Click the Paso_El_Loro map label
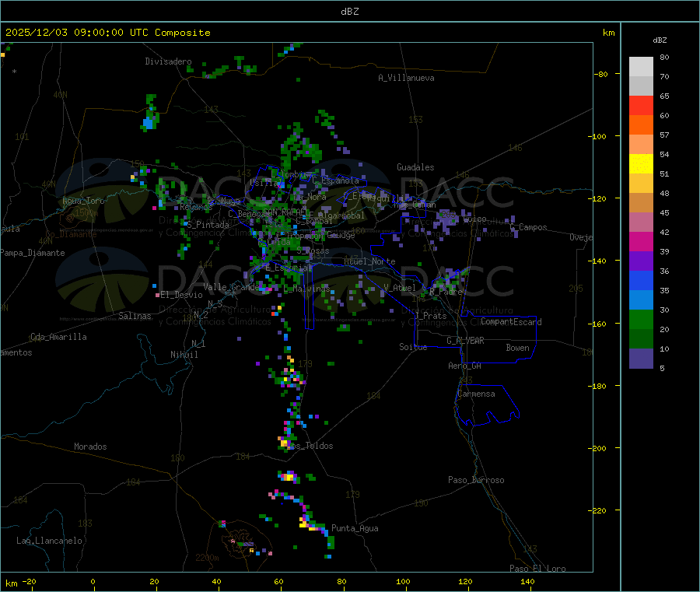Viewport: 700px width, 592px height. (x=537, y=569)
